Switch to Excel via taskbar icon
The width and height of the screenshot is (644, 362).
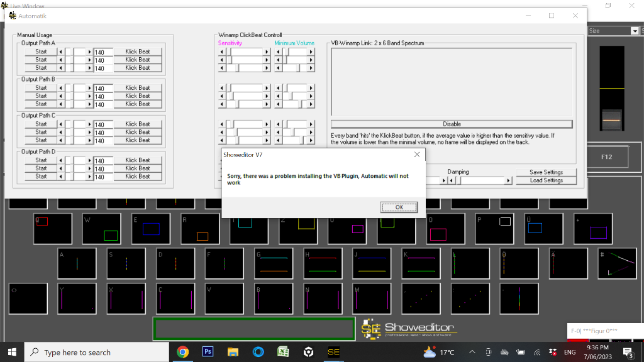point(283,352)
